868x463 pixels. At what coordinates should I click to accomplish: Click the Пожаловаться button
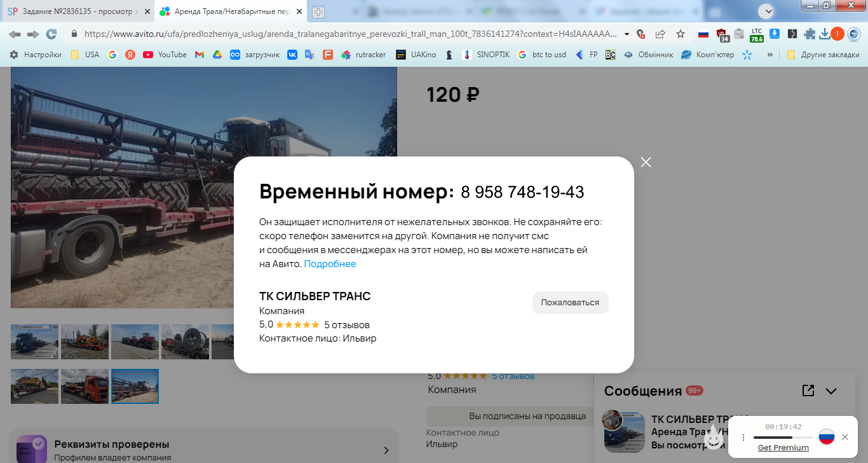point(570,303)
